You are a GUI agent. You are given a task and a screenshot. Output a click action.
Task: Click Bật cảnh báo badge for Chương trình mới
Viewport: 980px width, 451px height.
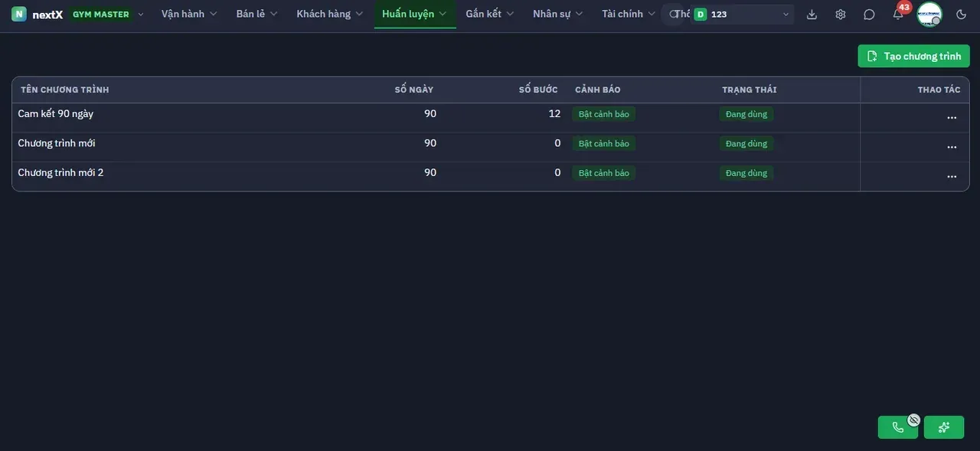604,144
